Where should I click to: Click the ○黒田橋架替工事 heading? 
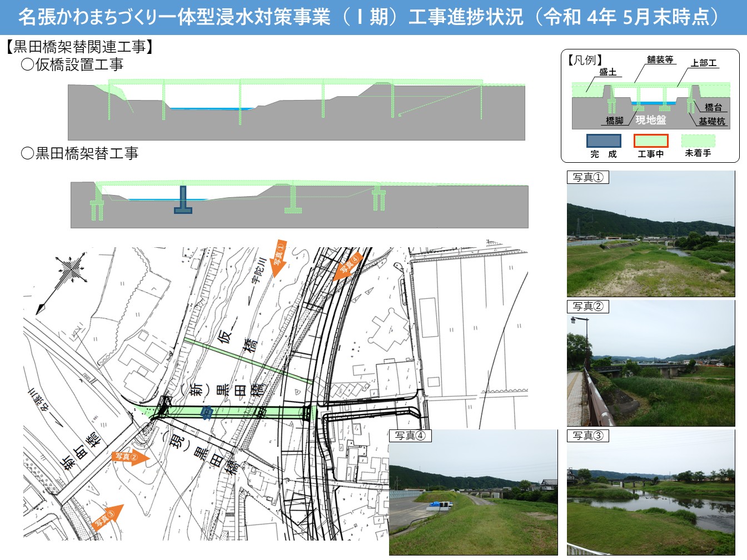[x=79, y=153]
